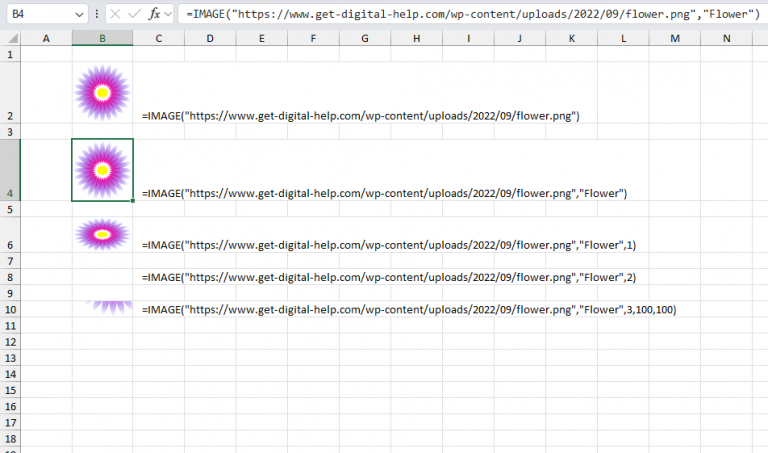
Task: Select column L header
Action: [623, 38]
